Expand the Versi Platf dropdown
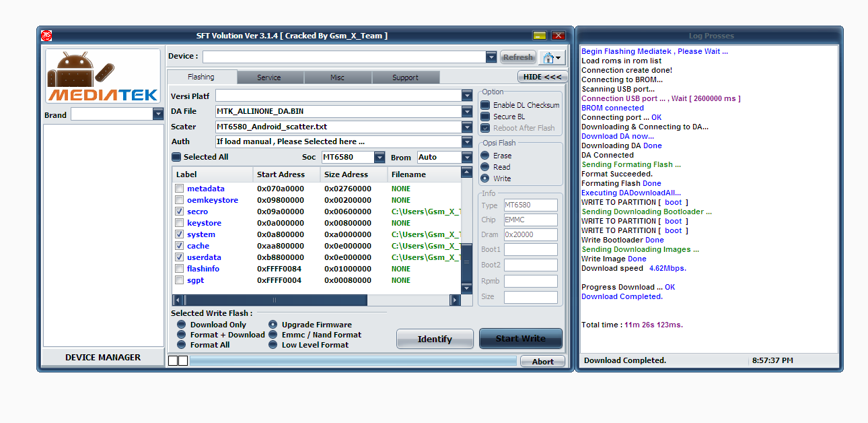The image size is (868, 423). [x=467, y=96]
